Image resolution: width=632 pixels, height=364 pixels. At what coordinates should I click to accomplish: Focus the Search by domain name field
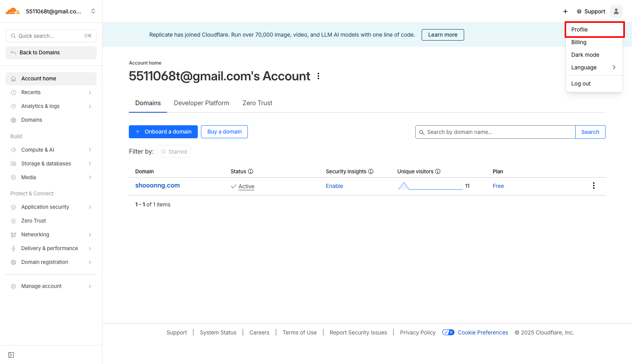tap(495, 132)
